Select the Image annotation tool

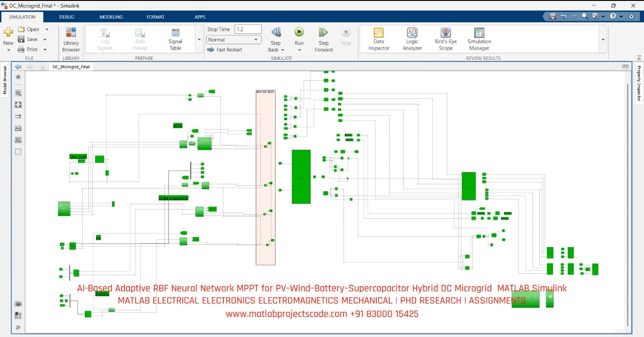(x=18, y=140)
